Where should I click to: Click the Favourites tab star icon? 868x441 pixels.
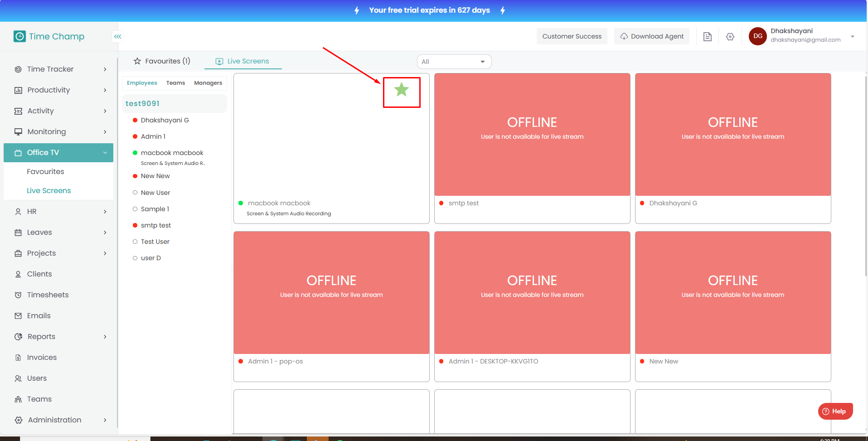tap(137, 61)
